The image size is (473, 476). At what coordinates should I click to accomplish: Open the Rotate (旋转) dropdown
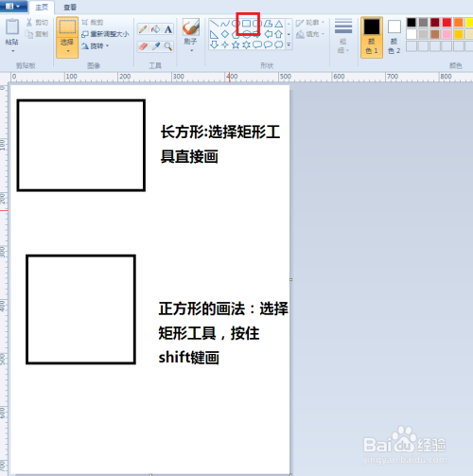[95, 46]
